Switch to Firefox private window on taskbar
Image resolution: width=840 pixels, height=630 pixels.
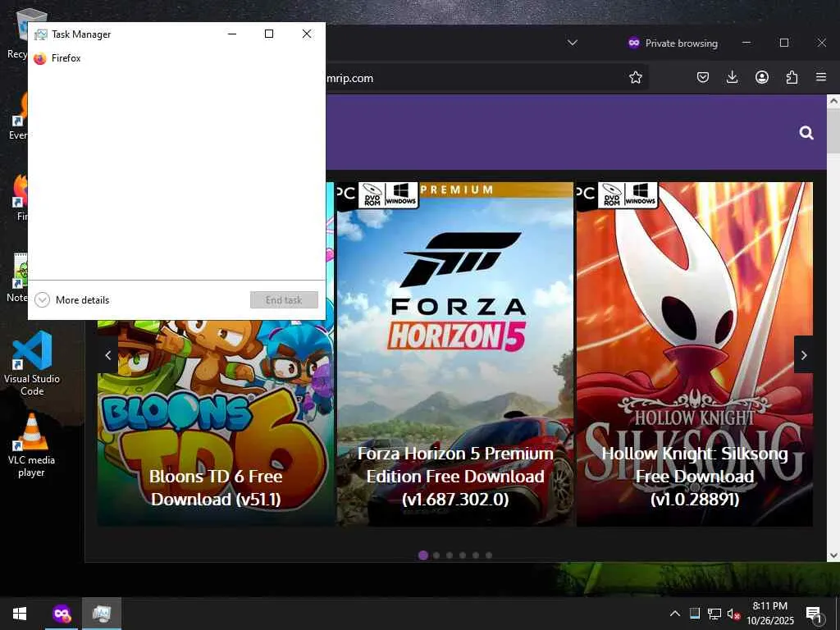click(x=62, y=614)
